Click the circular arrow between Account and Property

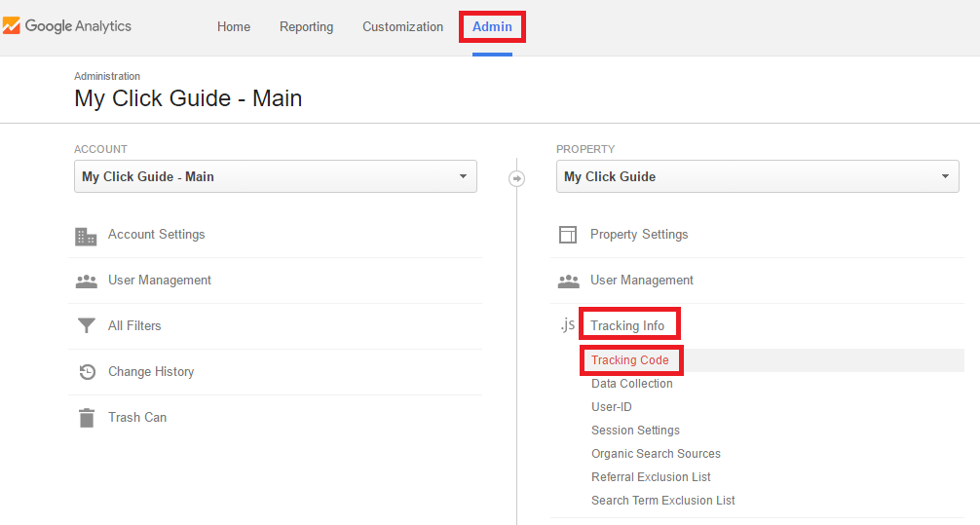click(516, 179)
